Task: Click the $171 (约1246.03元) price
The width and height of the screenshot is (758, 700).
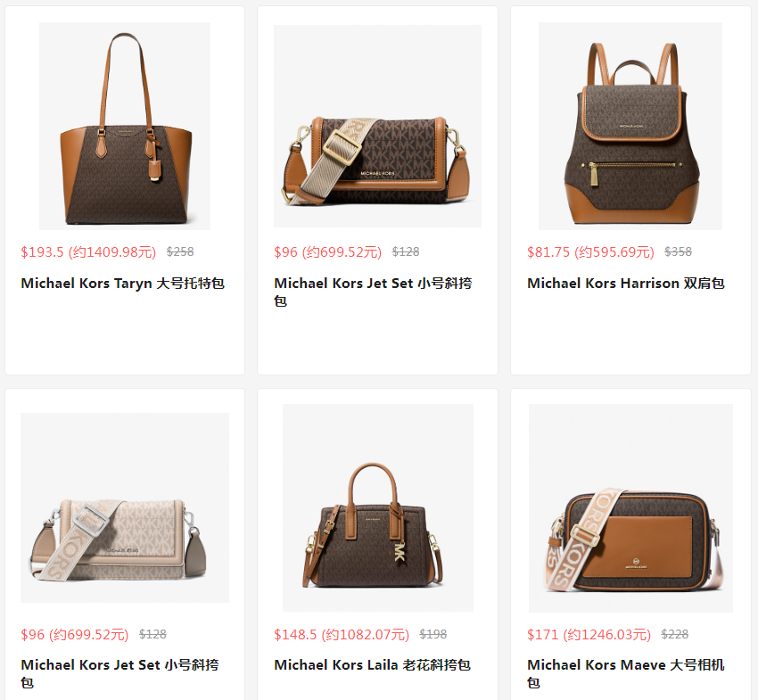Action: coord(589,634)
